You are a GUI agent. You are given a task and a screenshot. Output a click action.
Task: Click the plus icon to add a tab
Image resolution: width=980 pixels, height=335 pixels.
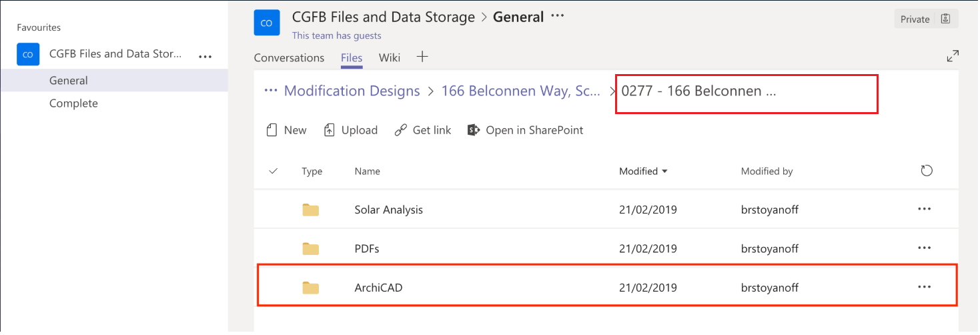(x=422, y=57)
